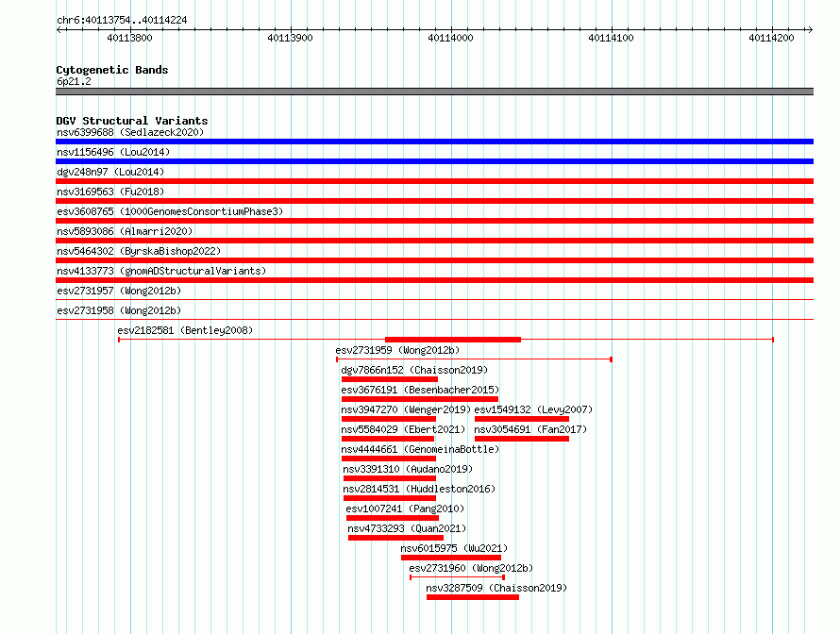Click the ruler tick at 40113900

pos(291,30)
